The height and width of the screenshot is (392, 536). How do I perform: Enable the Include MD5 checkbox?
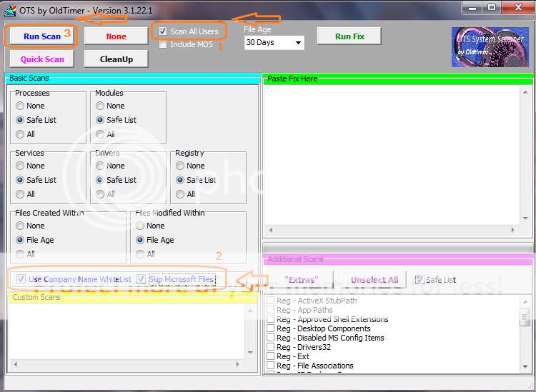pos(163,44)
